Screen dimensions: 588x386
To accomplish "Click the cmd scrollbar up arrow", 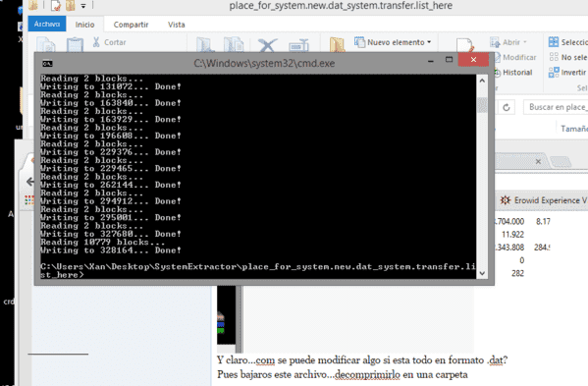I will 482,81.
